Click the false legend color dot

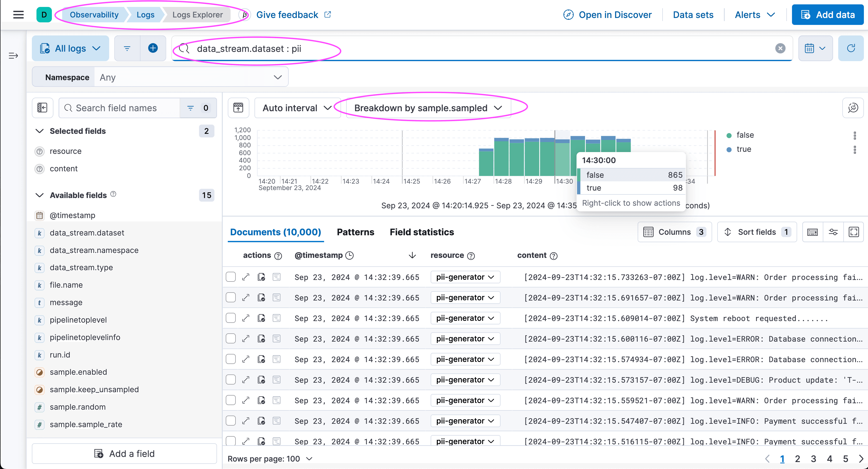tap(729, 135)
